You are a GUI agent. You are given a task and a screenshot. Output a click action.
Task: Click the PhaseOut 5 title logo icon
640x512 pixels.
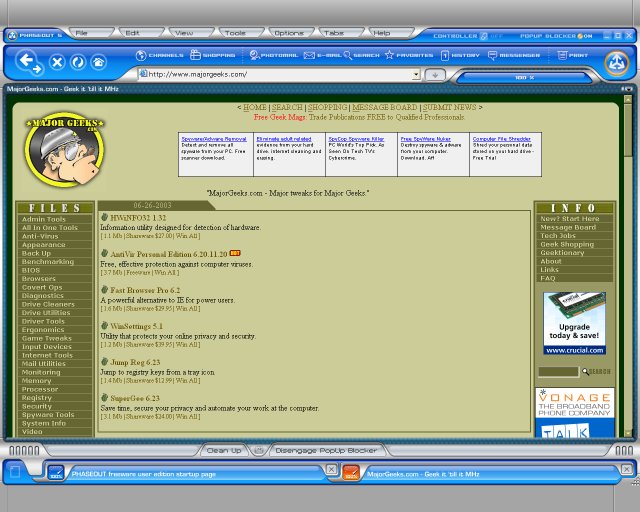tap(13, 36)
